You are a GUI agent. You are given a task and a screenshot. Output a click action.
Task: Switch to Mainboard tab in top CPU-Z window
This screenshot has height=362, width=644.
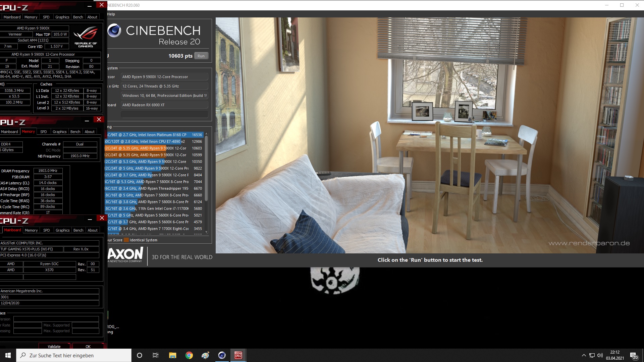pyautogui.click(x=12, y=17)
